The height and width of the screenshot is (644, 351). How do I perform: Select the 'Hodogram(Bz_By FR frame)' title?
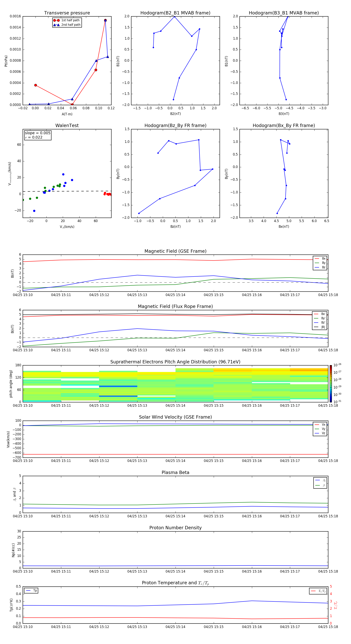pyautogui.click(x=175, y=125)
